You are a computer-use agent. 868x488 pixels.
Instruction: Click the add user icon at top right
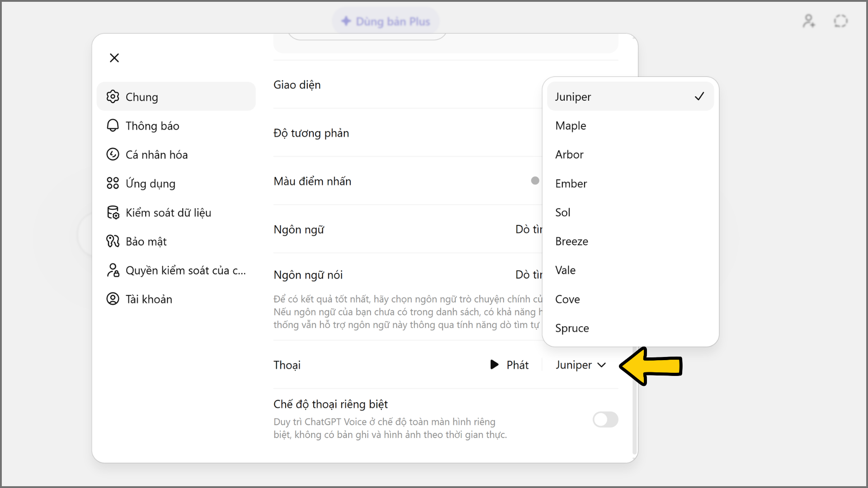[x=809, y=21]
